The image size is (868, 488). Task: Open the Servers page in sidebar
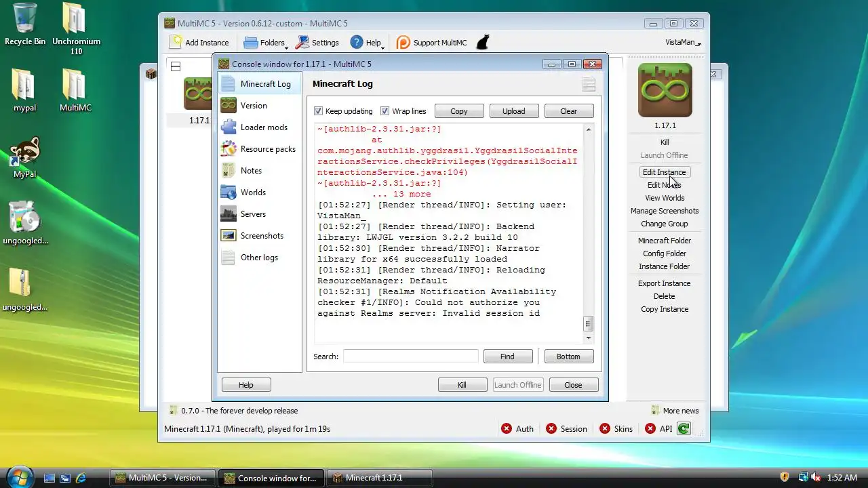point(260,214)
